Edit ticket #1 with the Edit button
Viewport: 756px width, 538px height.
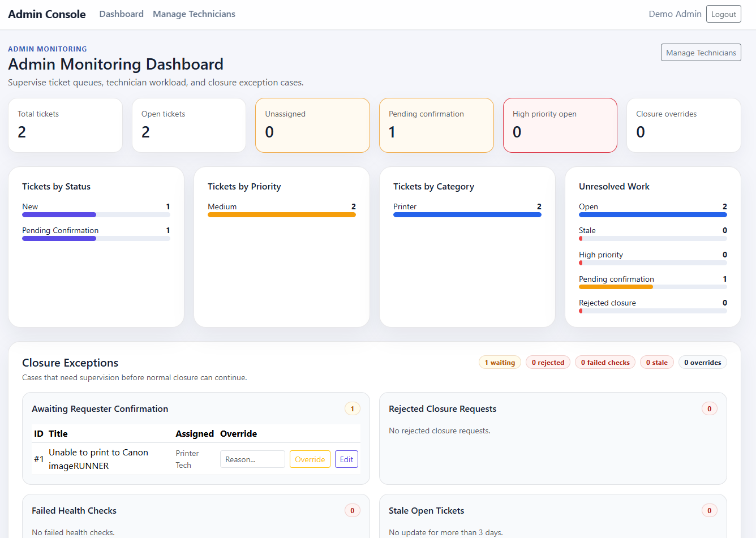(347, 459)
